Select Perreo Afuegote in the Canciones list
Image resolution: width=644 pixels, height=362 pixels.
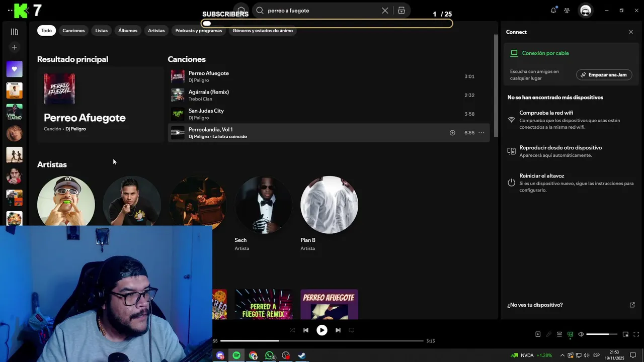click(329, 76)
